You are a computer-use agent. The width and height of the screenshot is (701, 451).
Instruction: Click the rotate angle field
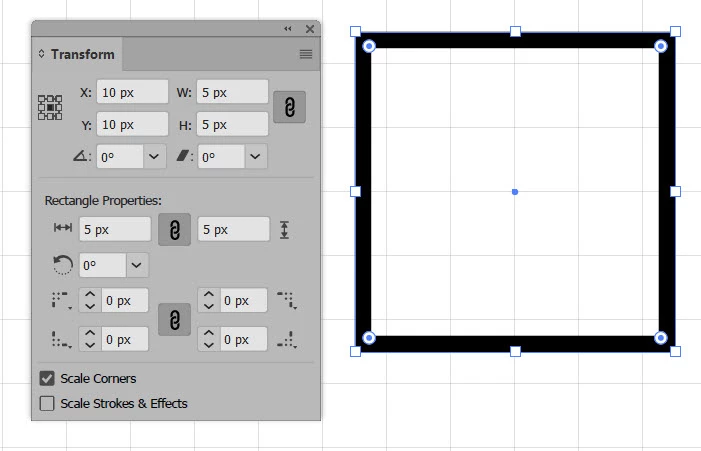click(x=120, y=157)
